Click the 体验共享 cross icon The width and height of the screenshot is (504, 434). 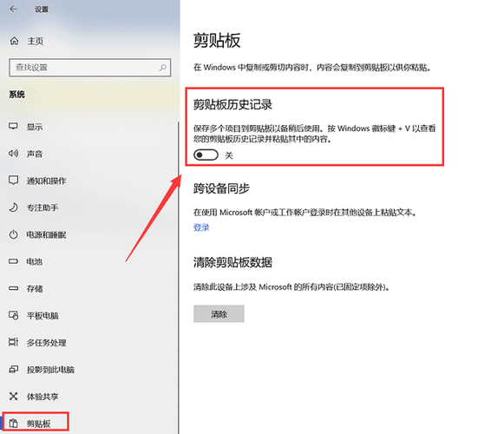[13, 396]
